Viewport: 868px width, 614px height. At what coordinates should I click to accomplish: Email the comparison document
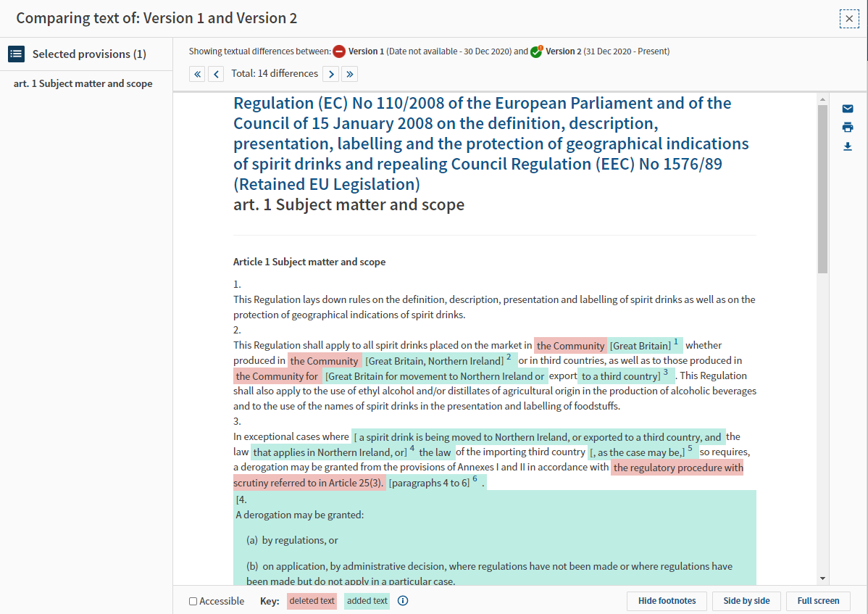click(848, 109)
